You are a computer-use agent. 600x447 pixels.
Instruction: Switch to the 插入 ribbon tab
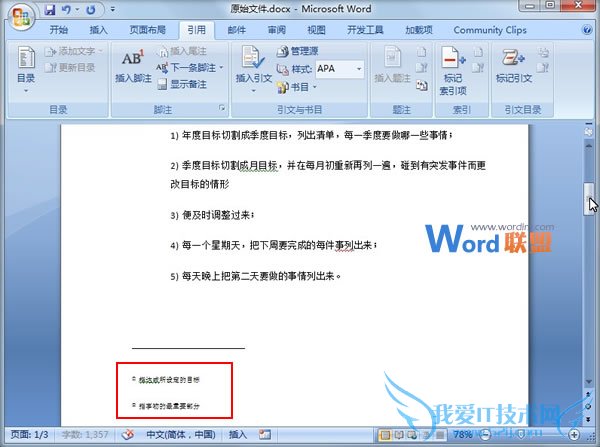(x=98, y=30)
